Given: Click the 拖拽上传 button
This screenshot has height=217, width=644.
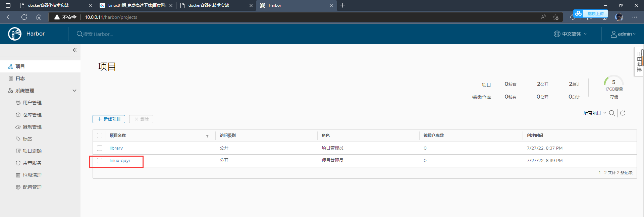Looking at the screenshot, I should 596,13.
